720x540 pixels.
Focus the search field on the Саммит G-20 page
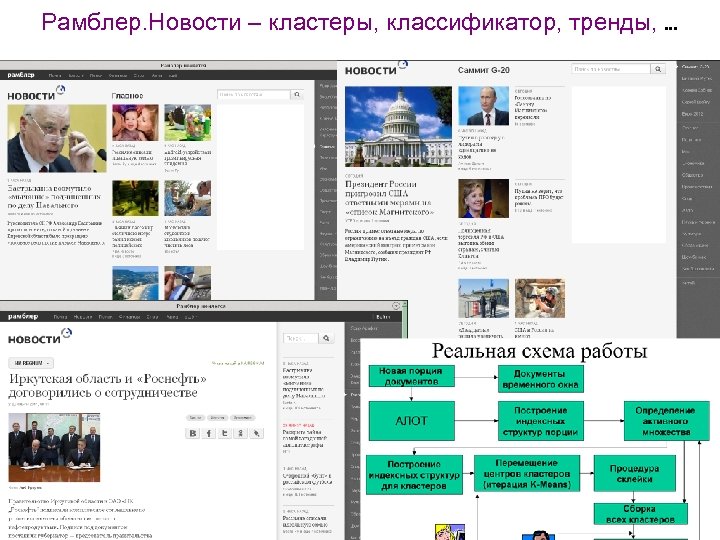tap(611, 69)
